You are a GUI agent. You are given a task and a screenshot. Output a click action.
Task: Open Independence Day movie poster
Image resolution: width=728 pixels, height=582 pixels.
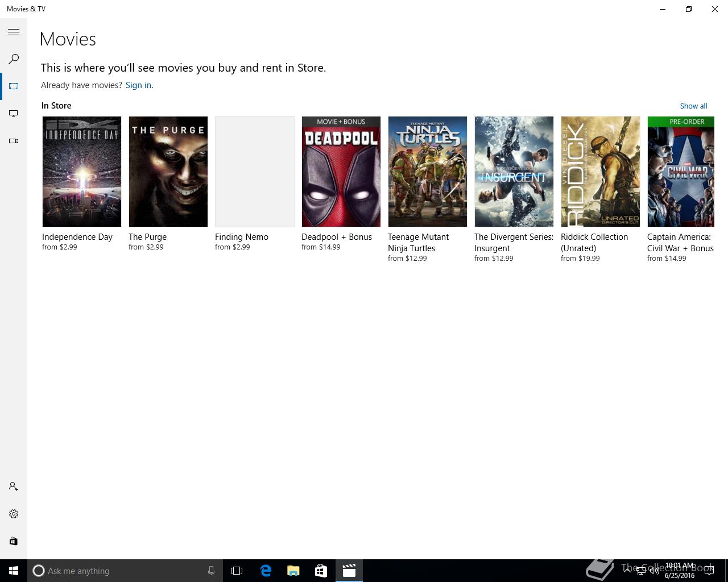click(x=82, y=172)
